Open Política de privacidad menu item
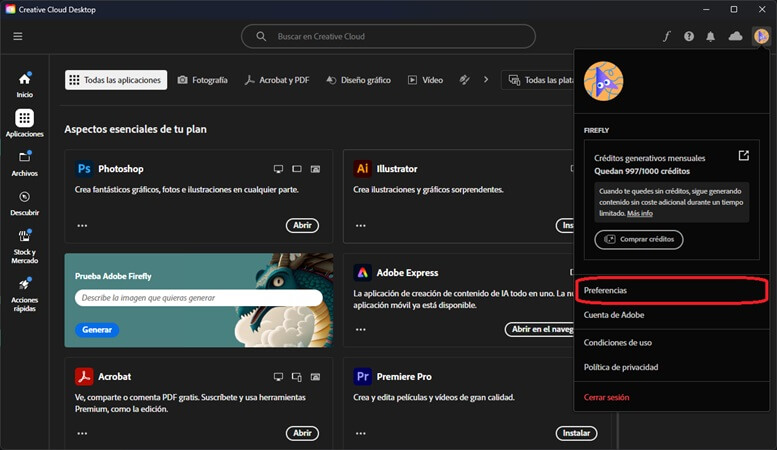Viewport: 777px width, 450px height. tap(671, 367)
